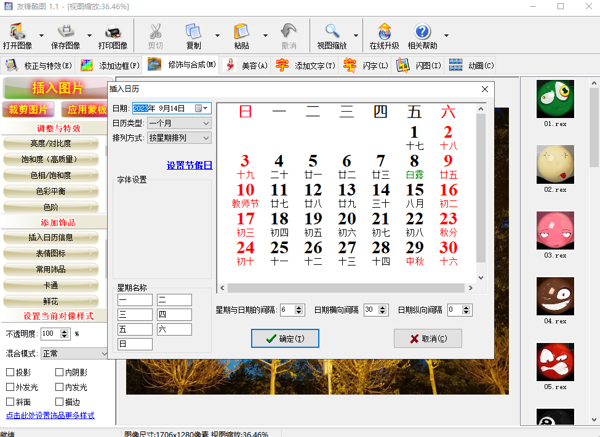Image resolution: width=600 pixels, height=437 pixels.
Task: Check the 描边 (Stroke) checkbox
Action: coord(58,400)
